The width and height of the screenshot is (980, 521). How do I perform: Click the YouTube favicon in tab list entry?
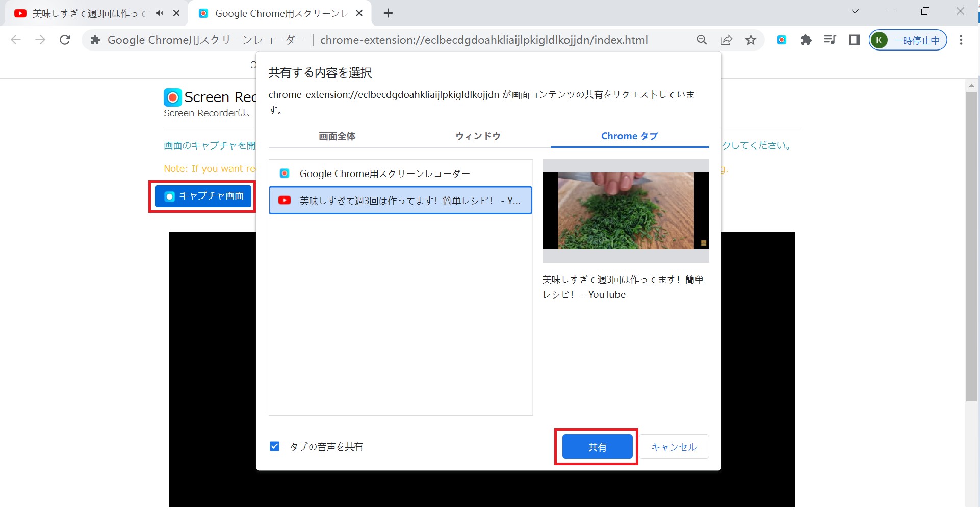click(x=285, y=200)
